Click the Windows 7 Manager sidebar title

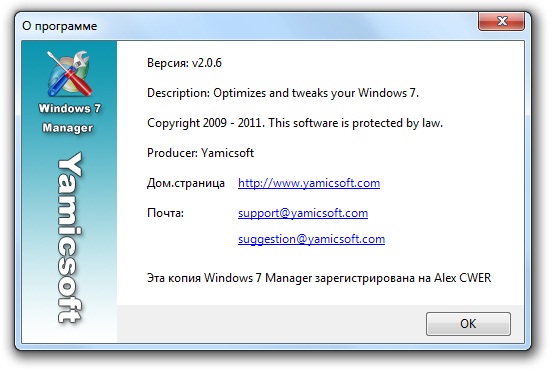(69, 118)
